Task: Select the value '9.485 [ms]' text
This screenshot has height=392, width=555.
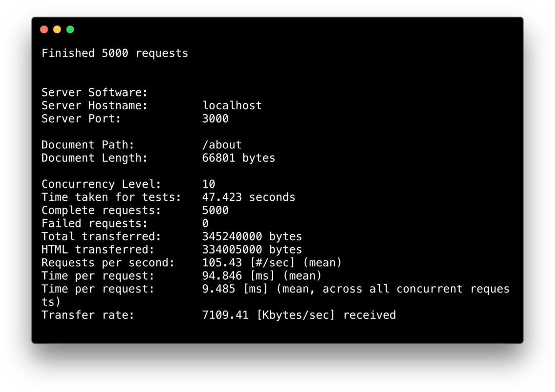Action: coord(235,289)
